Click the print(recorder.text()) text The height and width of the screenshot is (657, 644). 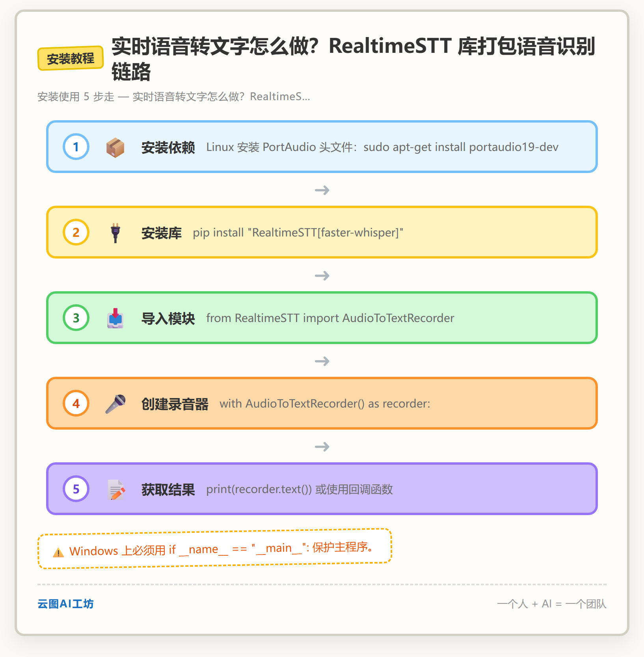point(259,489)
